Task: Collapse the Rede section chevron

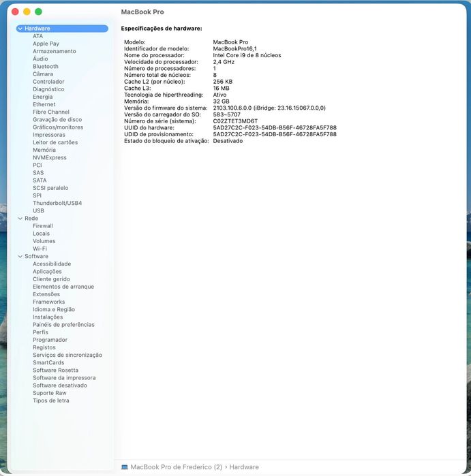Action: [x=20, y=219]
